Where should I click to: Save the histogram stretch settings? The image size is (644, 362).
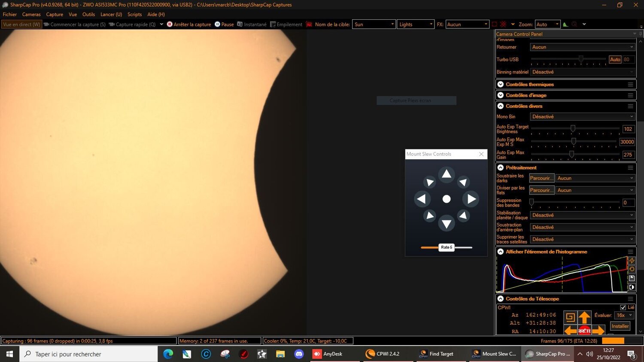point(632,278)
